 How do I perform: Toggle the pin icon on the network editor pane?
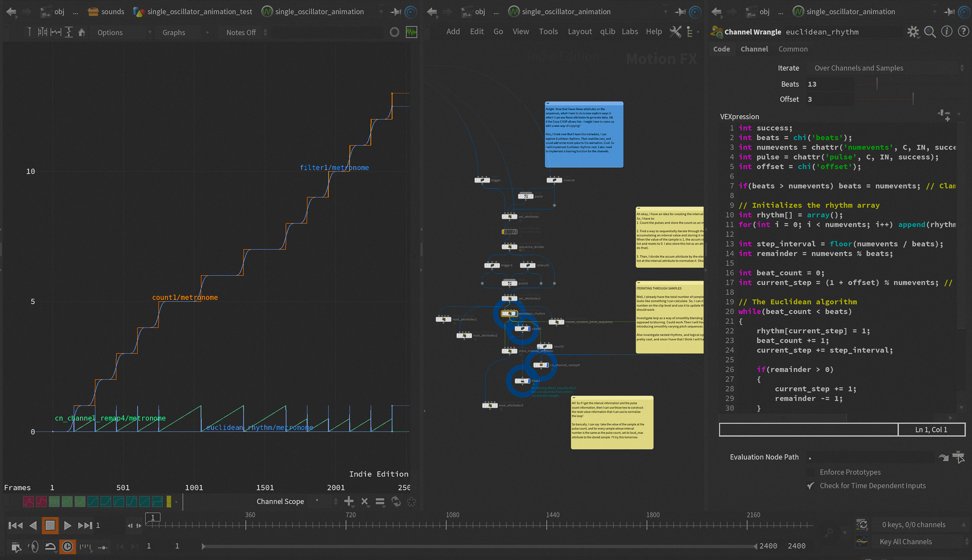[680, 12]
